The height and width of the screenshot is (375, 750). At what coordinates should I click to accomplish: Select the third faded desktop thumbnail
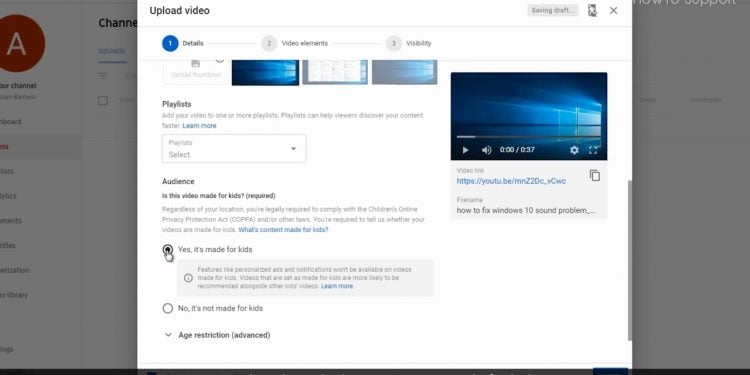[x=405, y=72]
